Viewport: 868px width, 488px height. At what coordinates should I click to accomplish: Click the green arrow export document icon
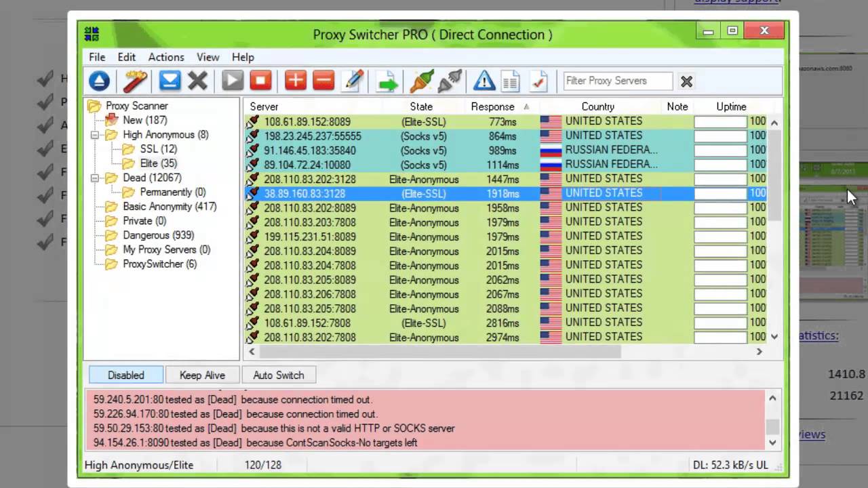pyautogui.click(x=387, y=81)
